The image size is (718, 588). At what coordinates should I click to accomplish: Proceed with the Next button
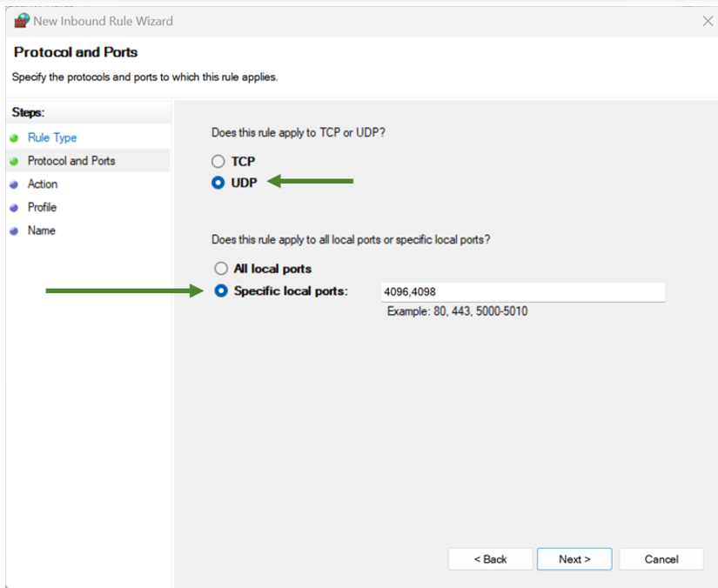coord(574,559)
